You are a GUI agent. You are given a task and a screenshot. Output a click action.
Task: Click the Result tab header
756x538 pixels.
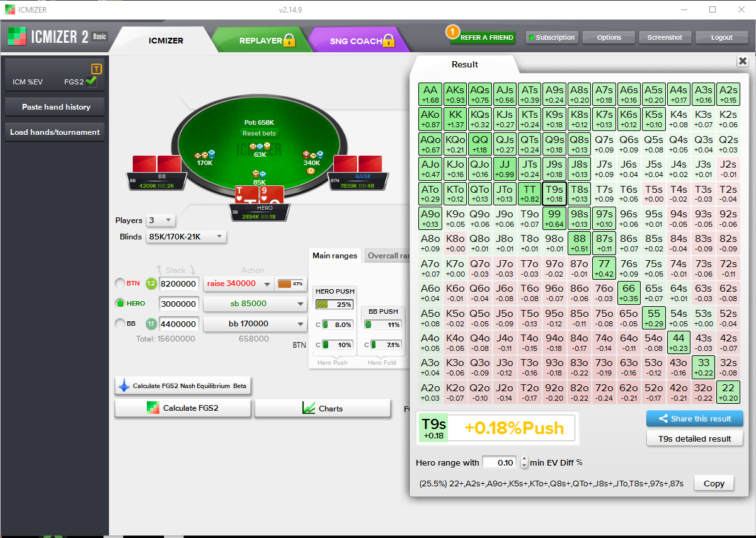(465, 64)
